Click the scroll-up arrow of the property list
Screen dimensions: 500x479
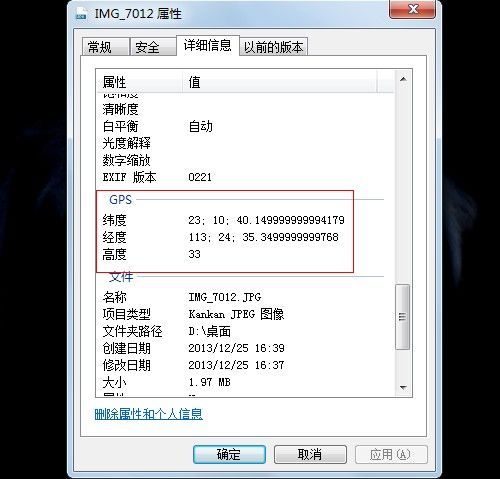(403, 79)
